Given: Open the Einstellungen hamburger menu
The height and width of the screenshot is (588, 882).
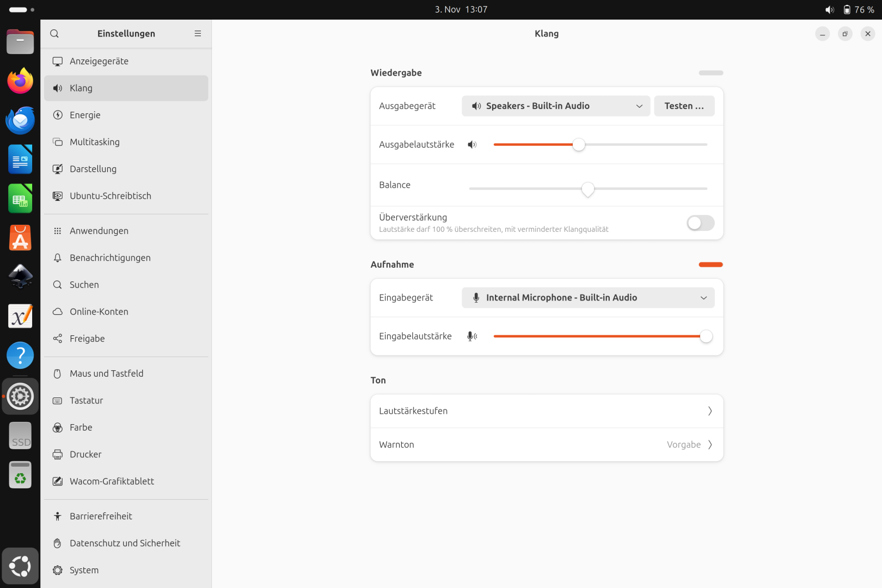Looking at the screenshot, I should click(198, 34).
